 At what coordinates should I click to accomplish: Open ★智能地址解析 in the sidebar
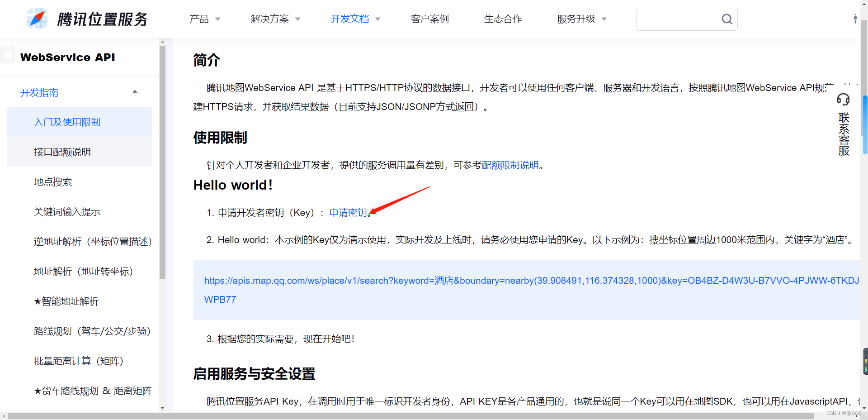click(x=66, y=301)
